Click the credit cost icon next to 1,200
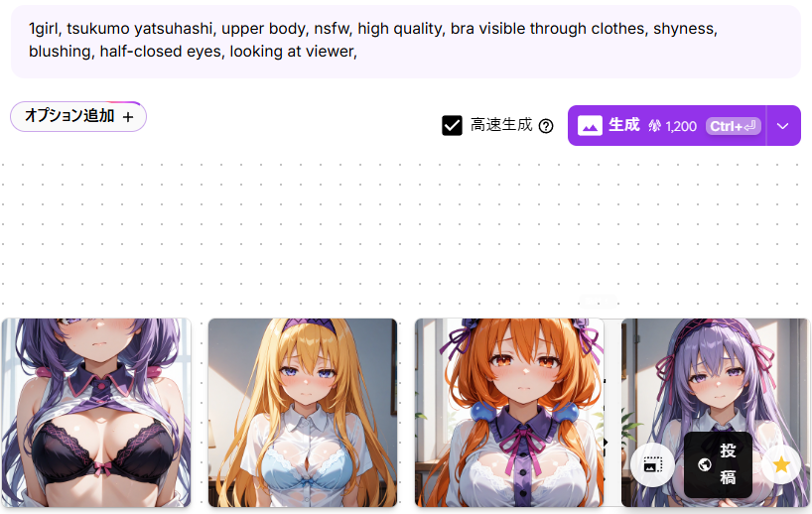812x514 pixels. (x=654, y=126)
